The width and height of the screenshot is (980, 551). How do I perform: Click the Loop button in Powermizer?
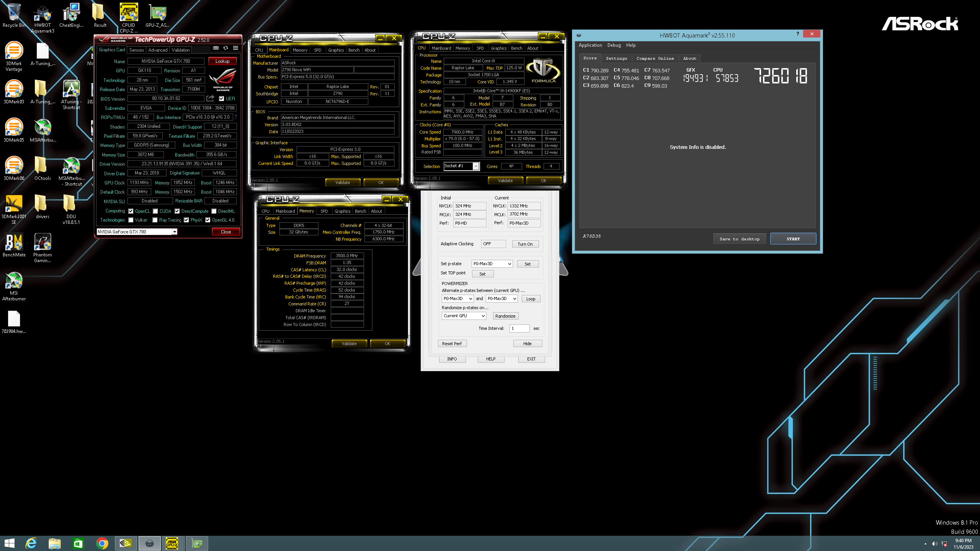531,298
